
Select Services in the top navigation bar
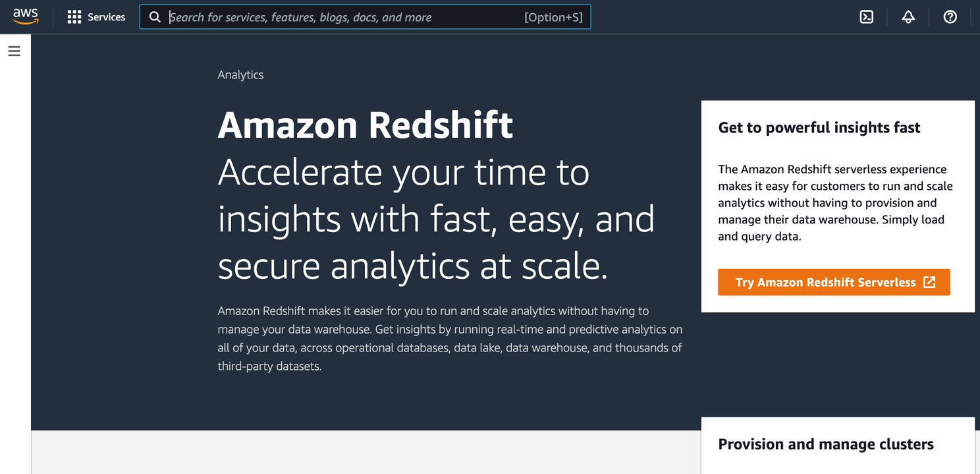coord(105,16)
